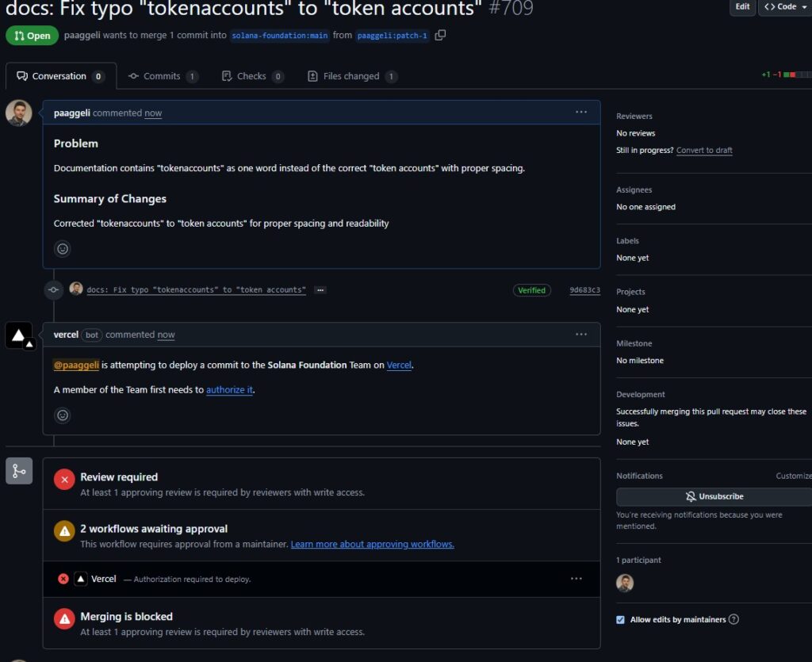812x662 pixels.
Task: Click the Edit title button
Action: point(741,7)
